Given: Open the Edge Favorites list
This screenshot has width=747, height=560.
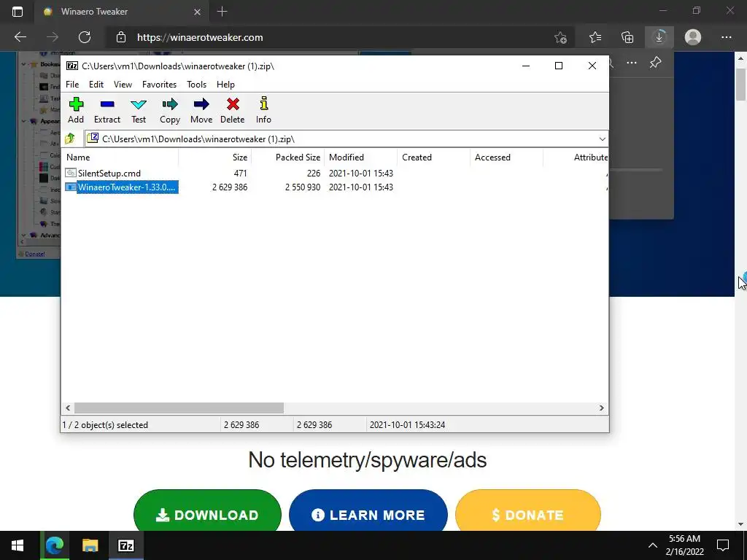Looking at the screenshot, I should click(595, 37).
